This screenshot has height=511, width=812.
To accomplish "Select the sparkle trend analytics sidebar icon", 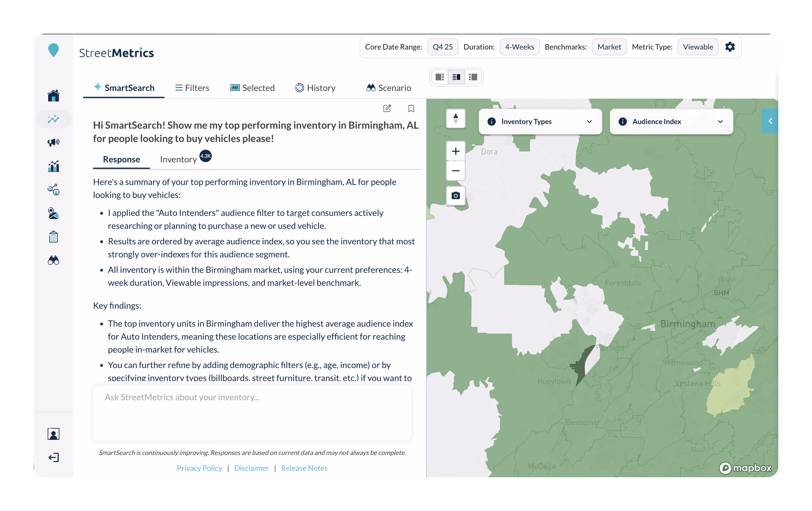I will click(53, 119).
